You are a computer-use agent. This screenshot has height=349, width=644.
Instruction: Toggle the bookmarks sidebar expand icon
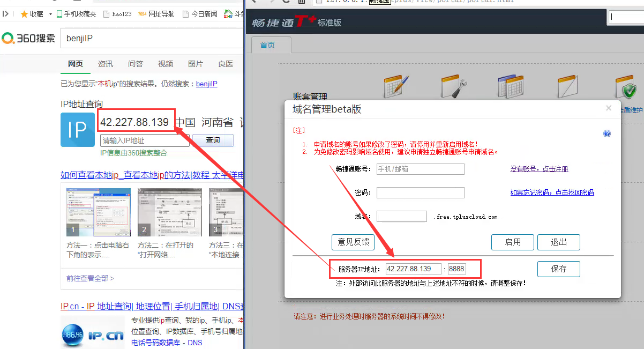pos(5,14)
